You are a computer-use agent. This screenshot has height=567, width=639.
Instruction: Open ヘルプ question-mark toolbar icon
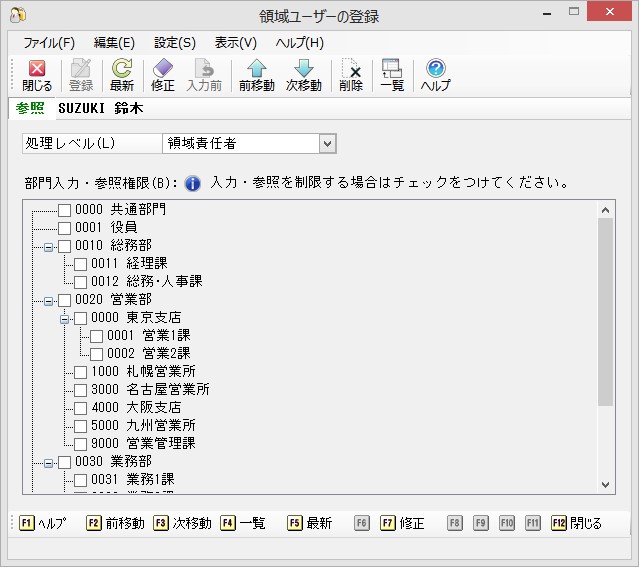click(435, 69)
